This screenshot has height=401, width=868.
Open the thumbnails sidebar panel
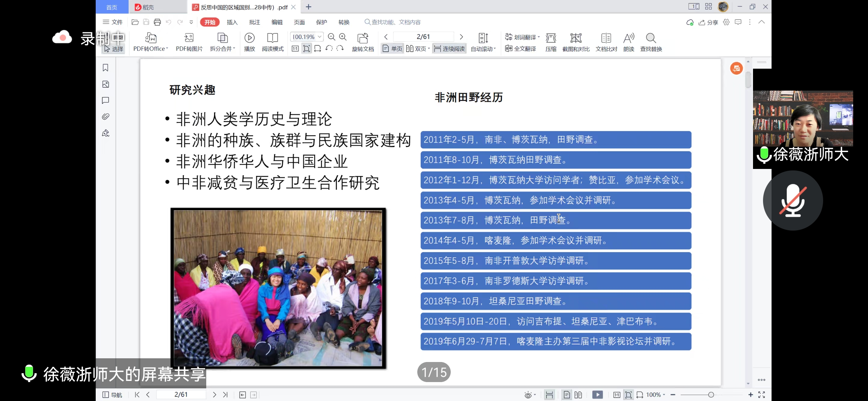106,84
